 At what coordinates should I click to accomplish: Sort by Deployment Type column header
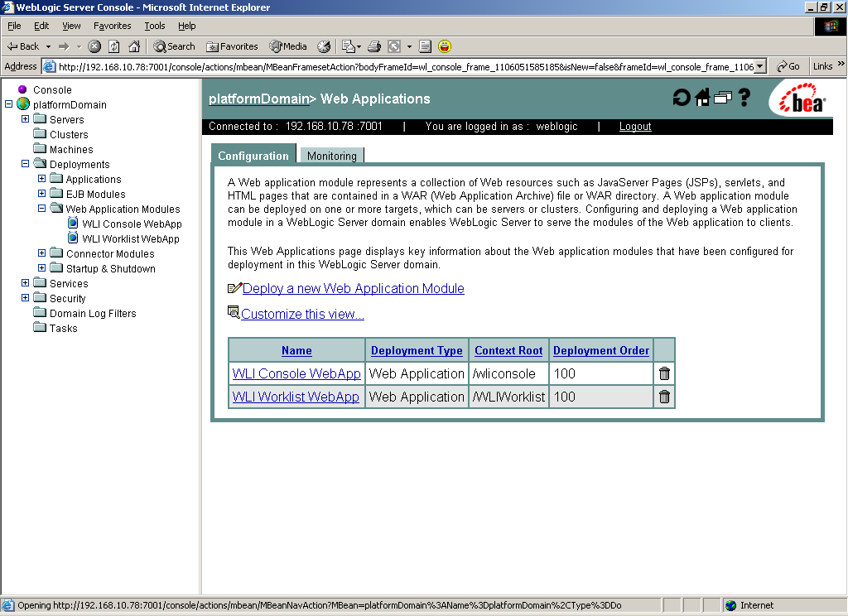coord(417,350)
